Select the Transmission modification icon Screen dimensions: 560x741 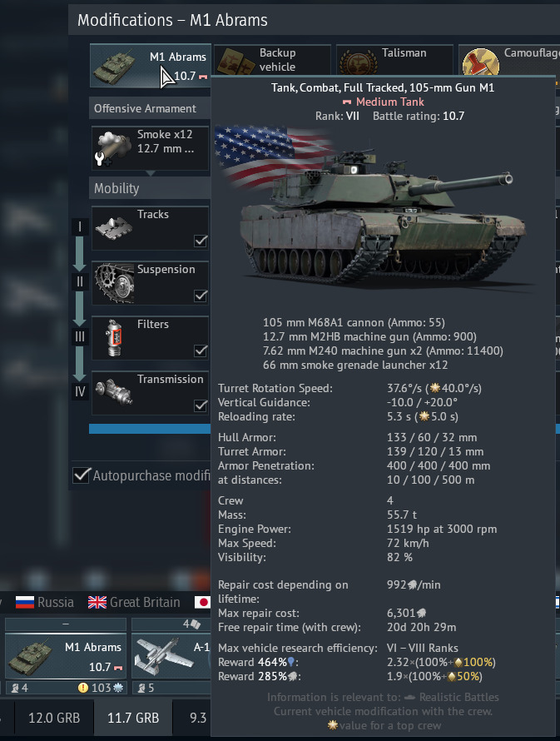[114, 392]
